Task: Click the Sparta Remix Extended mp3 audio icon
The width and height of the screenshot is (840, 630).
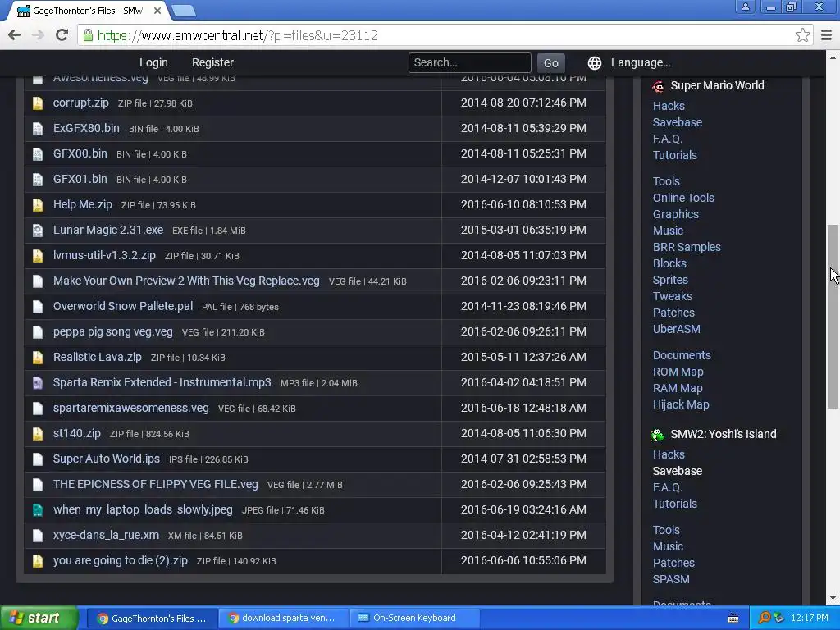Action: click(38, 383)
